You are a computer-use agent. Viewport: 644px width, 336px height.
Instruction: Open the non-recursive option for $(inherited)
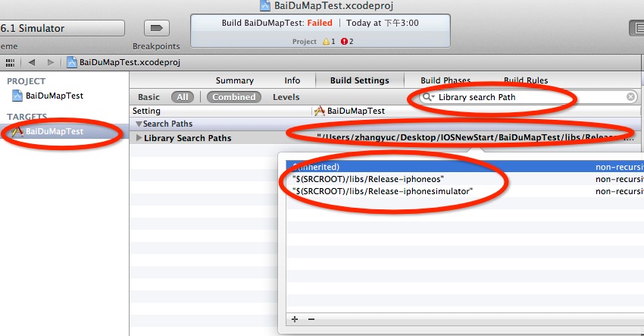(619, 167)
